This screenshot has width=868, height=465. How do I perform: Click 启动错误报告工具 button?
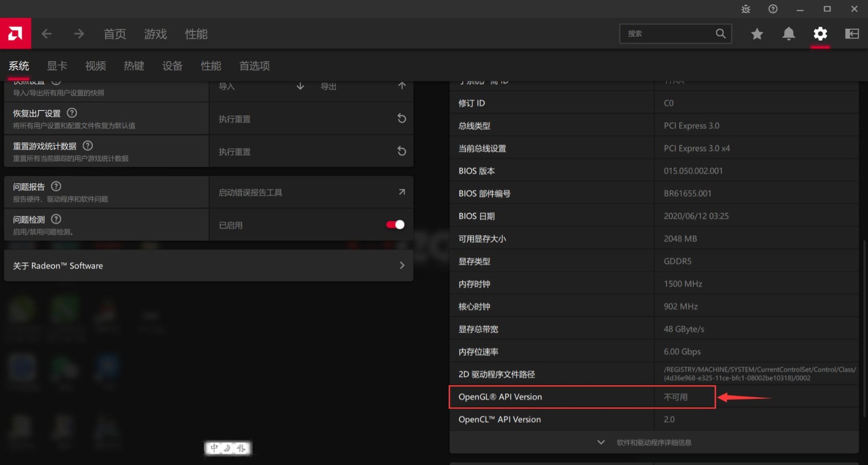(311, 192)
